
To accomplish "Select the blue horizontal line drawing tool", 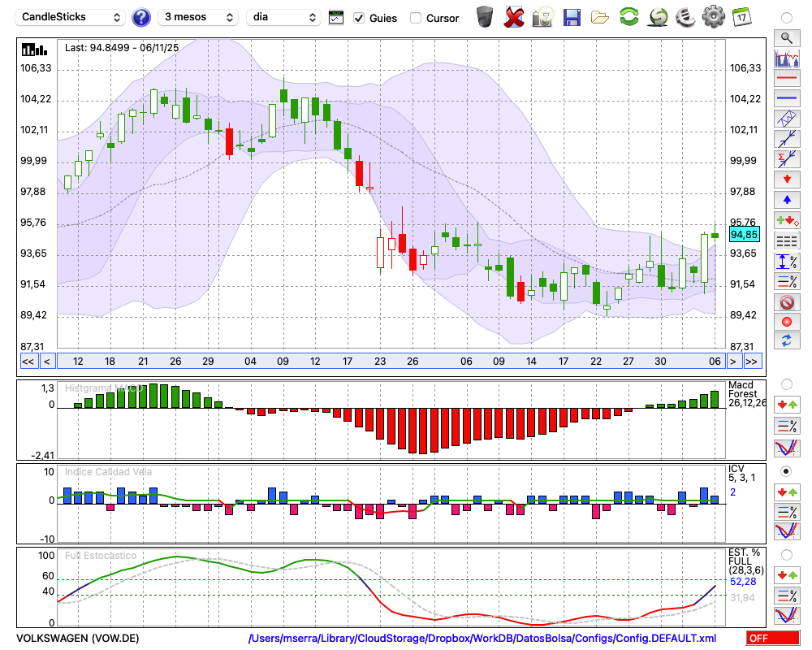I will pos(786,98).
